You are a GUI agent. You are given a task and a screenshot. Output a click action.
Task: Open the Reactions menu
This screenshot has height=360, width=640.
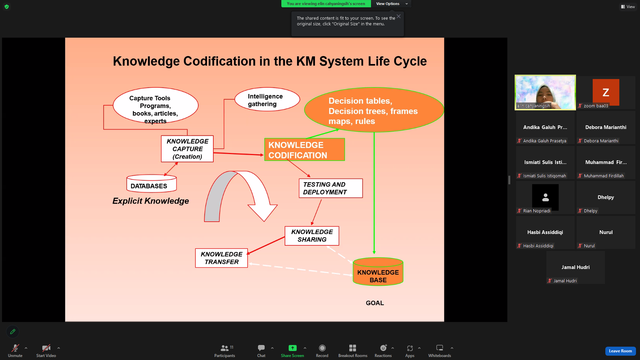(383, 350)
